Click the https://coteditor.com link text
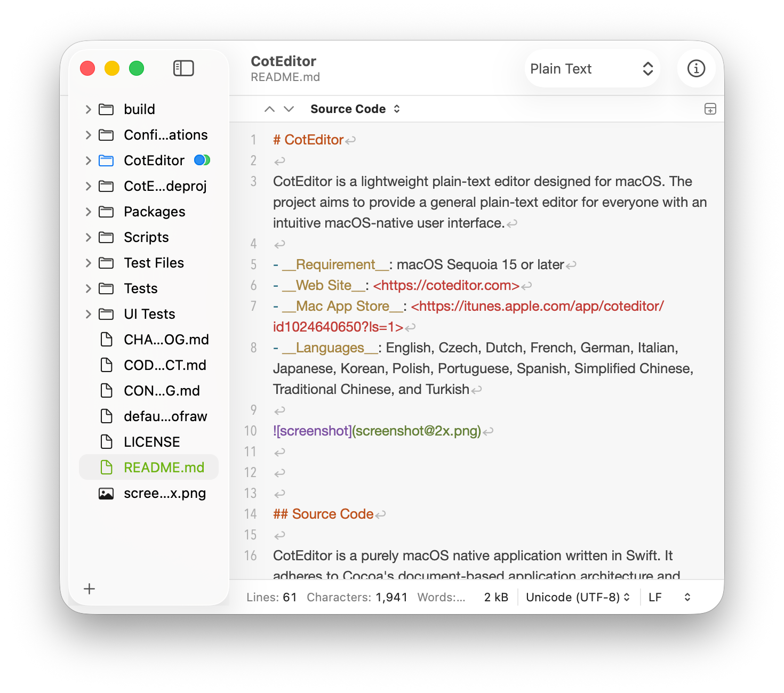This screenshot has height=693, width=784. [446, 286]
